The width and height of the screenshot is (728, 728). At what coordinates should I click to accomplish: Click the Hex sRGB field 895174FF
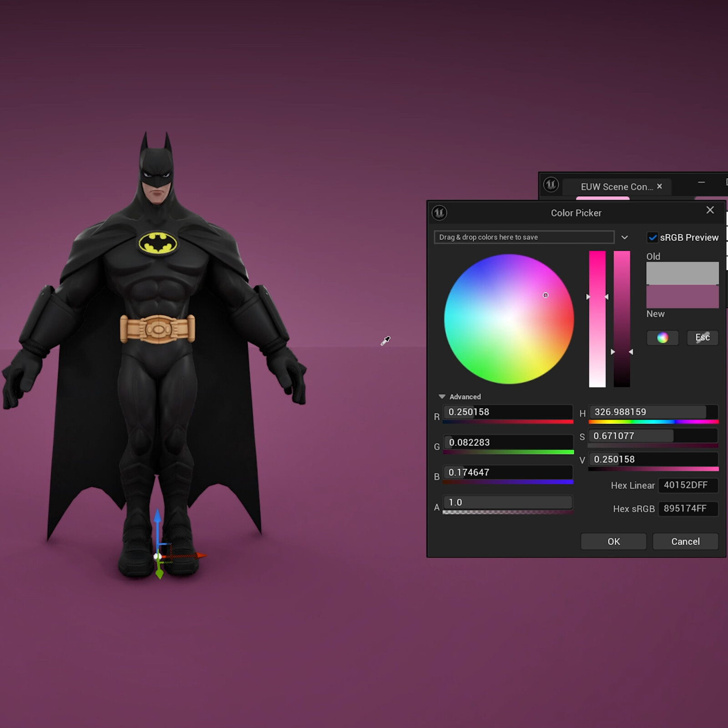pos(688,509)
